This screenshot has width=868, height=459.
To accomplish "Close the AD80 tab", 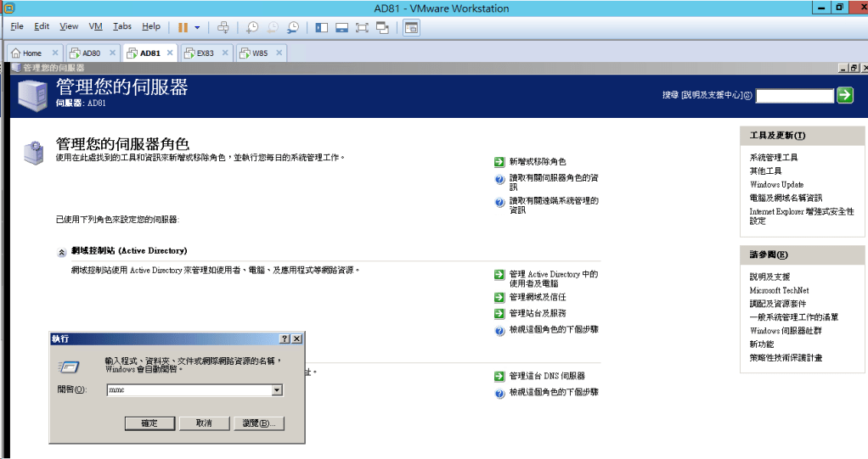I will [x=112, y=53].
